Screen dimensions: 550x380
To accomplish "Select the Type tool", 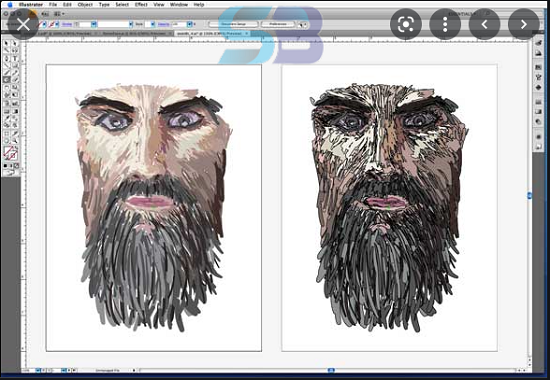I will tap(15, 58).
